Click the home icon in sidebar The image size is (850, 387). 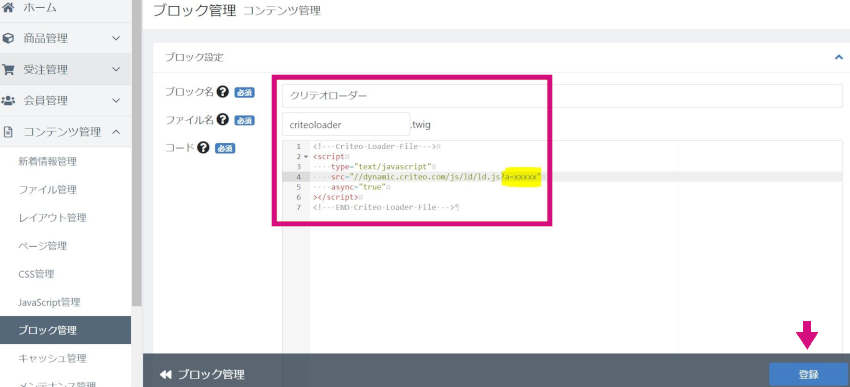click(8, 8)
